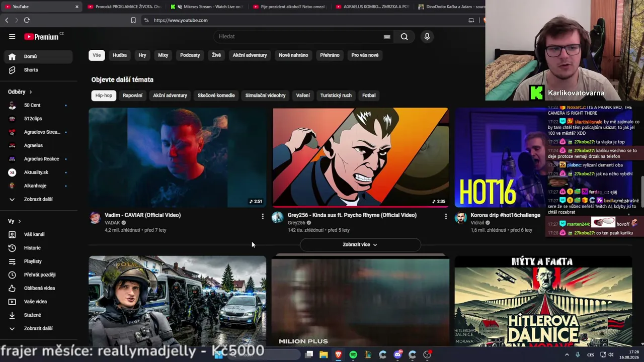Choose the Vaření topic chip
The image size is (644, 362).
(x=303, y=96)
